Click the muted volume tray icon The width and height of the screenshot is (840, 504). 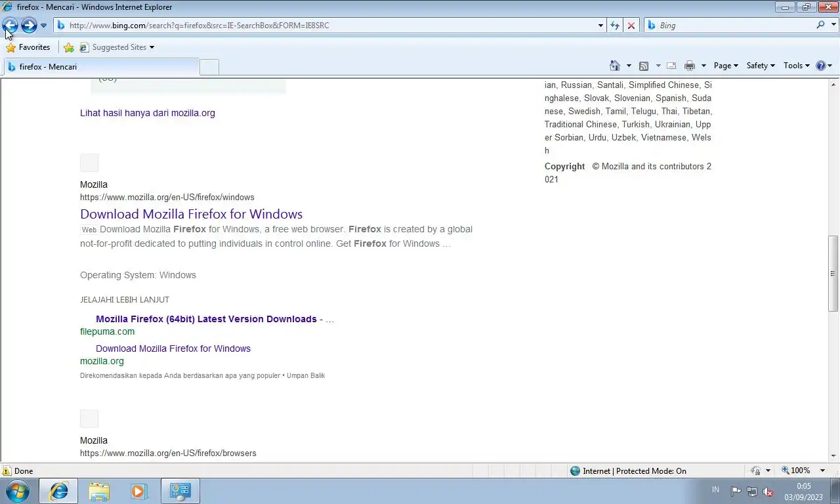click(768, 492)
